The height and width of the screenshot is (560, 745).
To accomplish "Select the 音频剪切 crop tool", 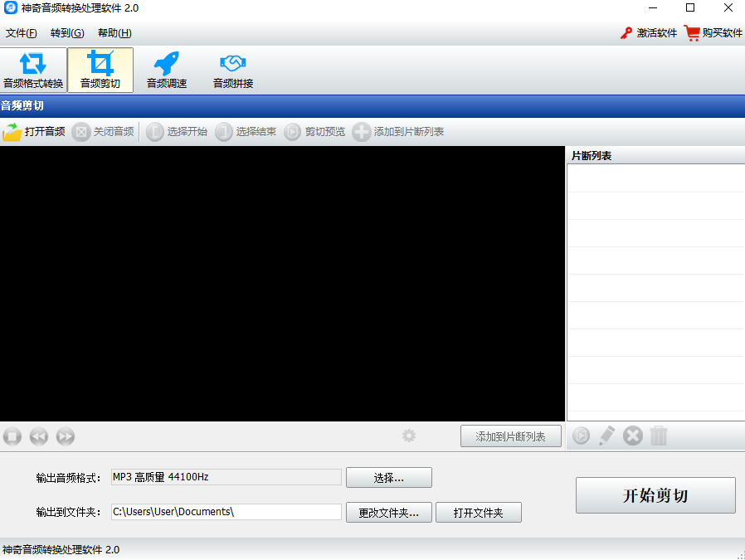I will tap(100, 70).
